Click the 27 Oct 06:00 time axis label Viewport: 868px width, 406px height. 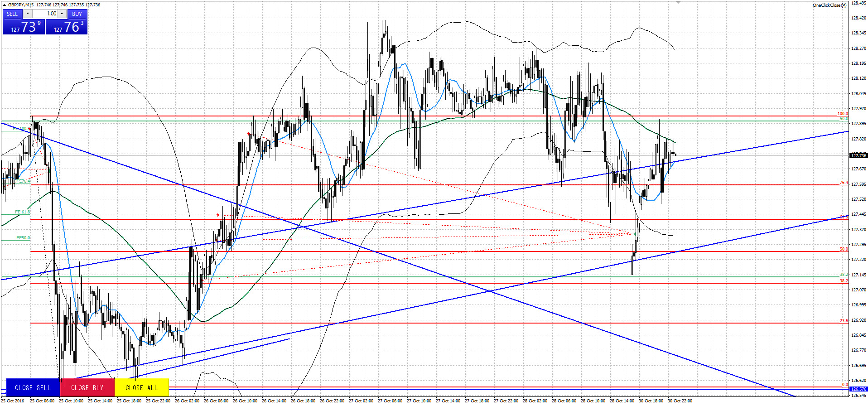390,401
